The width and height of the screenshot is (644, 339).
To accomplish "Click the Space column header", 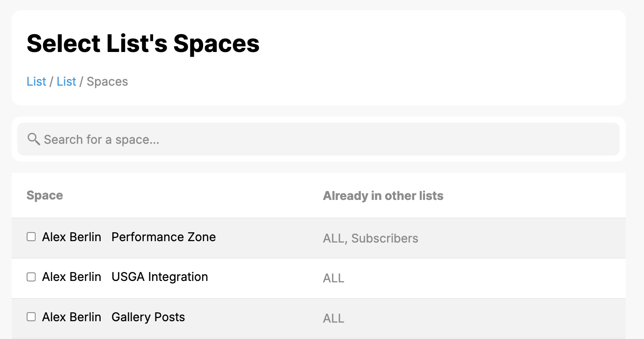I will [x=44, y=195].
